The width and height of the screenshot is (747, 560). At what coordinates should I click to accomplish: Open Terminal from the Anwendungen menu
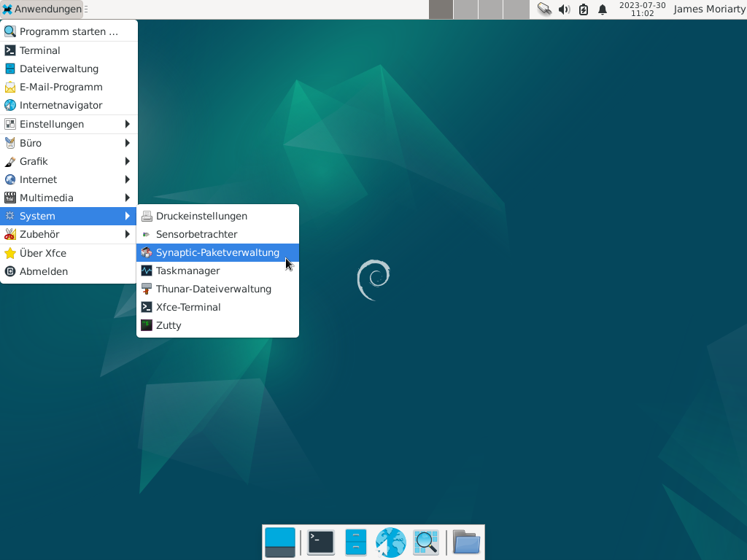(x=69, y=50)
